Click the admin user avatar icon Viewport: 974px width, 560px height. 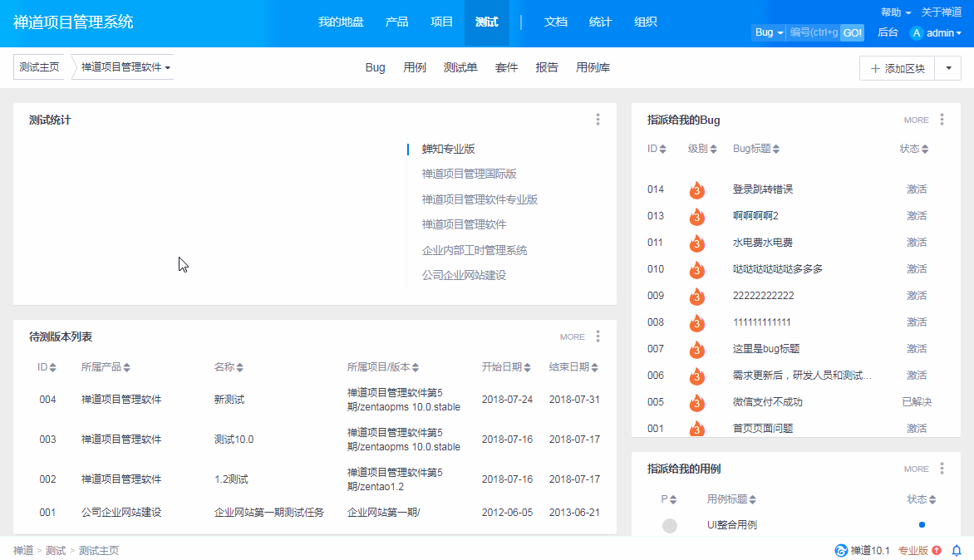click(917, 33)
